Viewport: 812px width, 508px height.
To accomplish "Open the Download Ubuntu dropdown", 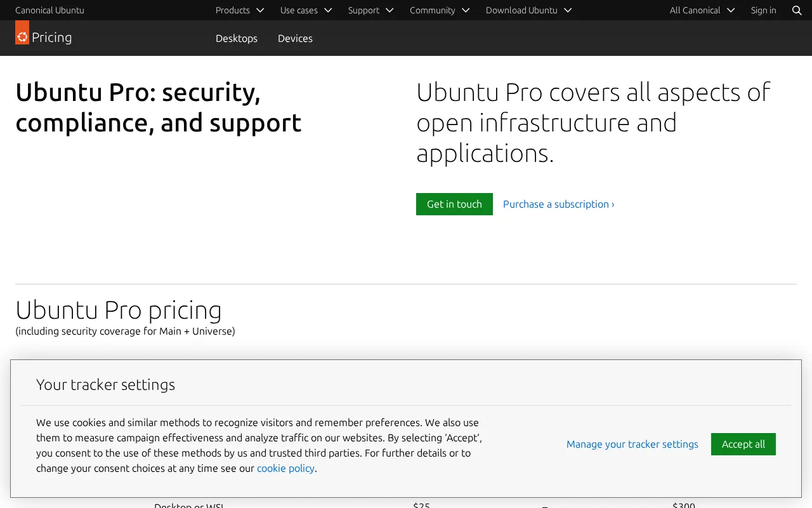I will pyautogui.click(x=529, y=10).
